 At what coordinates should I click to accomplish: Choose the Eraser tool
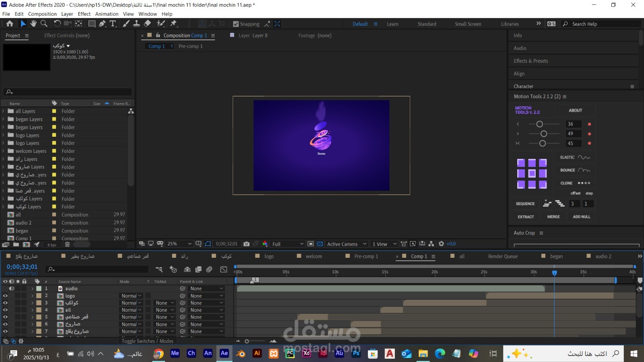147,24
